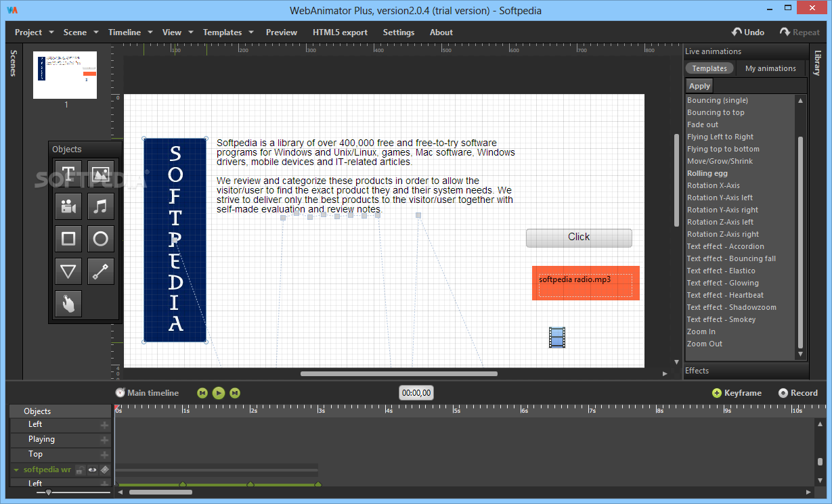Click the Preview menu item
The height and width of the screenshot is (504, 832).
tap(282, 32)
